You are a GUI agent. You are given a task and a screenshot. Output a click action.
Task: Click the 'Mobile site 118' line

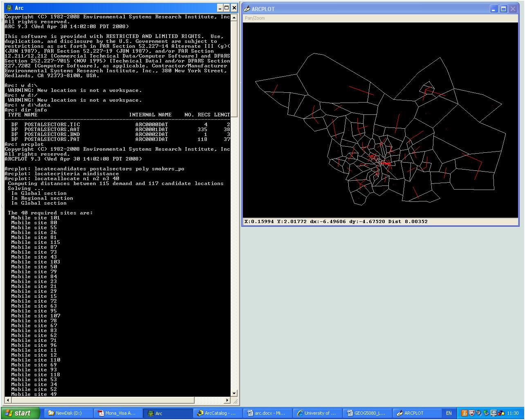tap(36, 375)
